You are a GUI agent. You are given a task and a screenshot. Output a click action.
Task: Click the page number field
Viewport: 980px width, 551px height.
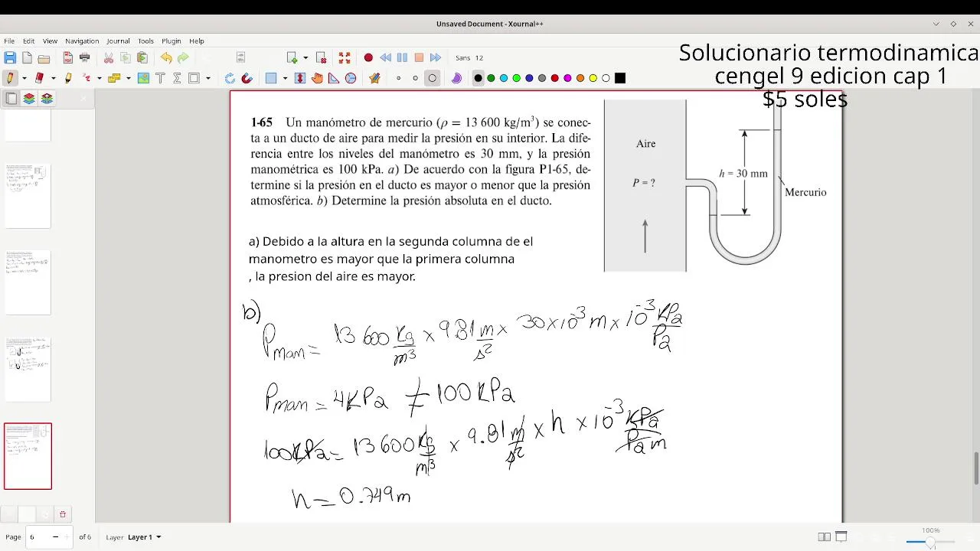tap(49, 537)
